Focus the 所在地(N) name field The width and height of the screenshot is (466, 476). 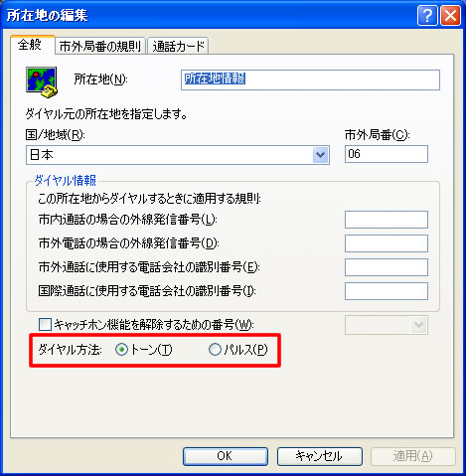point(310,79)
